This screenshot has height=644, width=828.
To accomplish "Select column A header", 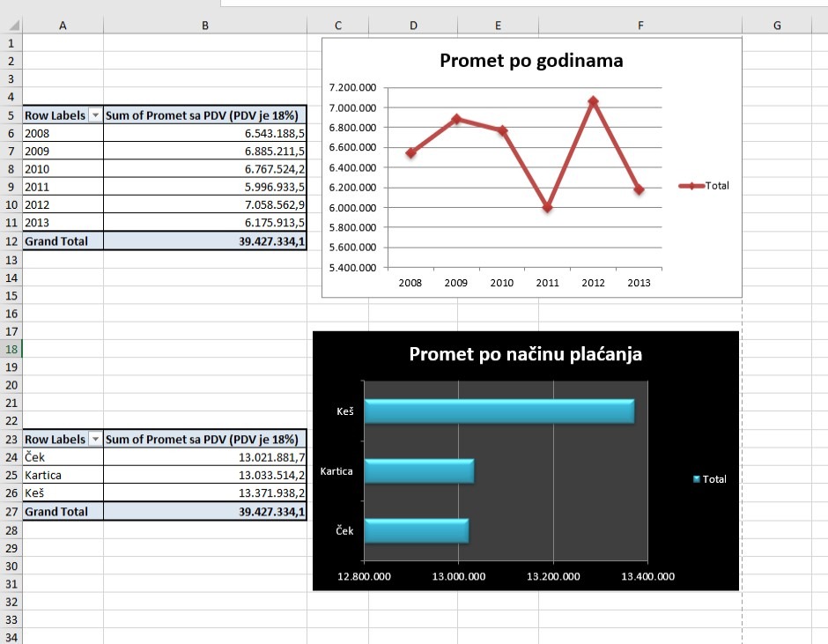I will pos(63,26).
